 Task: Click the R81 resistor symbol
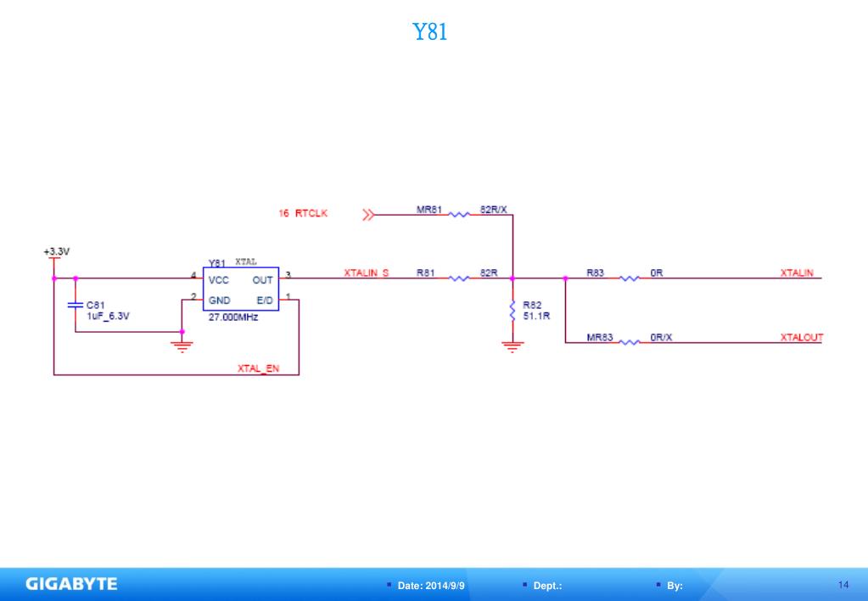pyautogui.click(x=459, y=278)
